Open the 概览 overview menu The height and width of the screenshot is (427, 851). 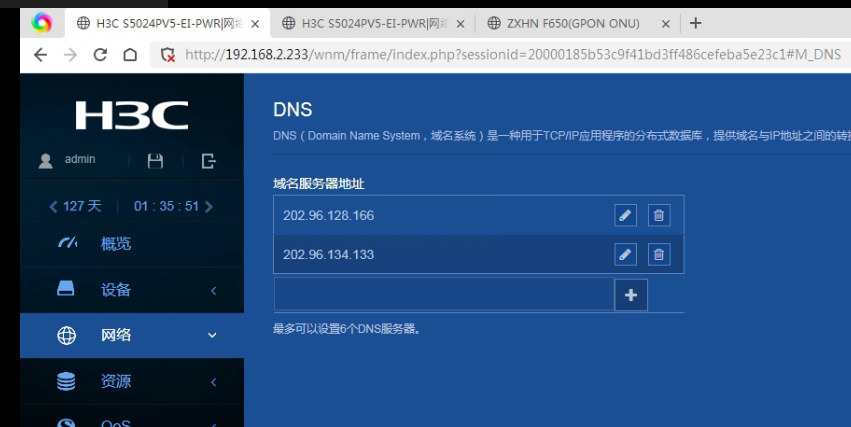[132, 244]
